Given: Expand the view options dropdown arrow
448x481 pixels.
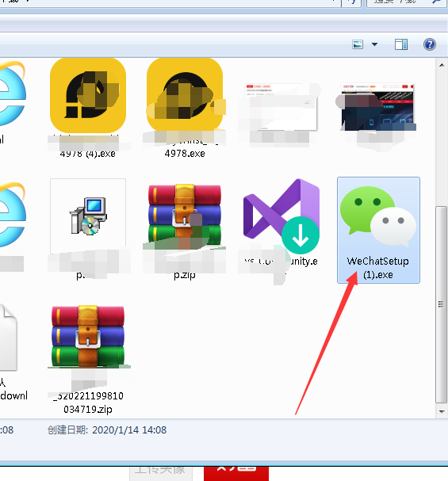Looking at the screenshot, I should 374,44.
